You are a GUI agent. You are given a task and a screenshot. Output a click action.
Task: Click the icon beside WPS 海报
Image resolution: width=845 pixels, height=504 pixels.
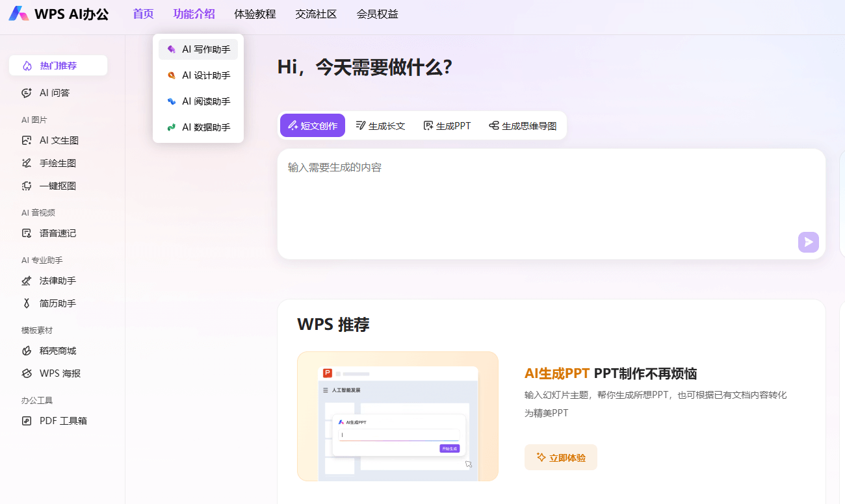pyautogui.click(x=27, y=373)
